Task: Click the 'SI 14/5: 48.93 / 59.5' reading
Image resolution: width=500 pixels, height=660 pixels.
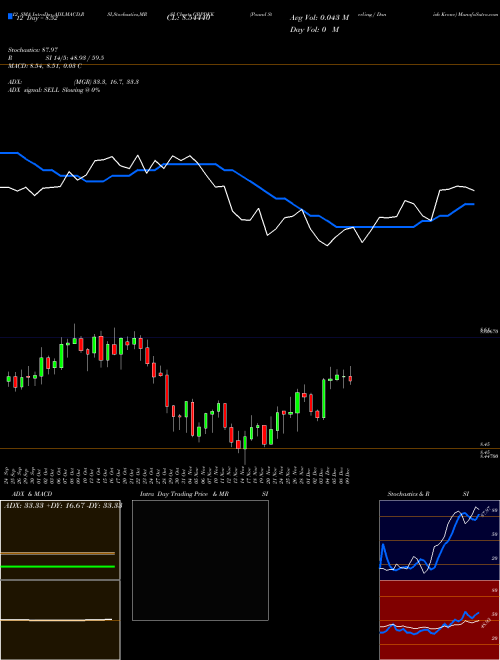Action: tap(75, 58)
